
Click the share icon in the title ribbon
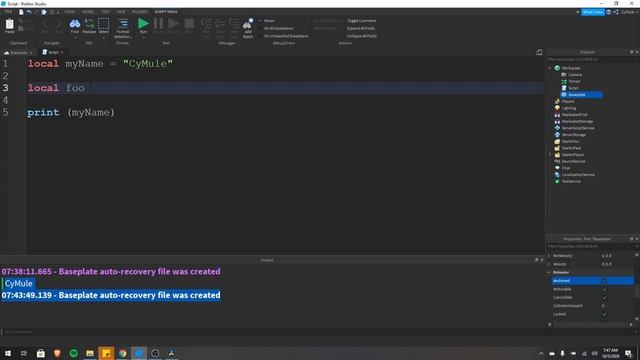click(616, 12)
